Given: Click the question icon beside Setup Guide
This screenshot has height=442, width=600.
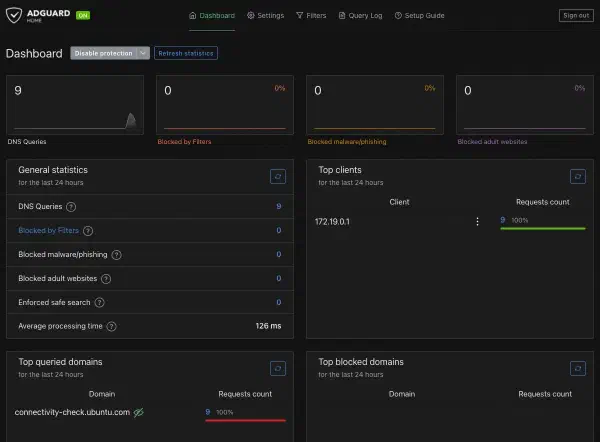Looking at the screenshot, I should 398,15.
